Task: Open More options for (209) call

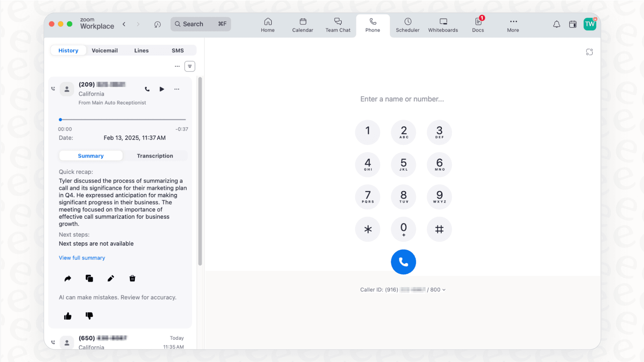Action: pos(177,89)
